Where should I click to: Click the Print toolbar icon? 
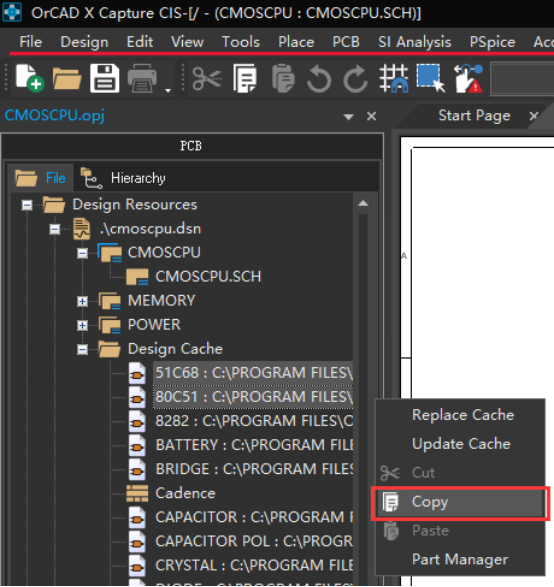click(142, 78)
